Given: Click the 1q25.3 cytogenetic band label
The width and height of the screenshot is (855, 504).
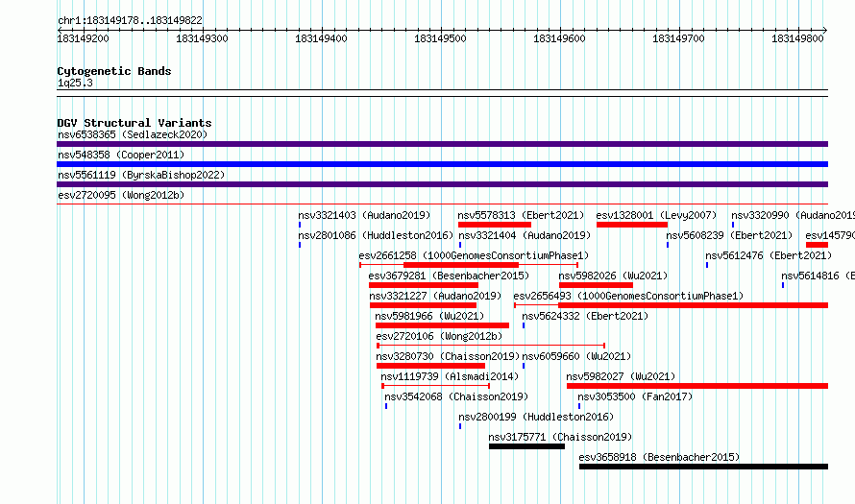Looking at the screenshot, I should point(75,83).
